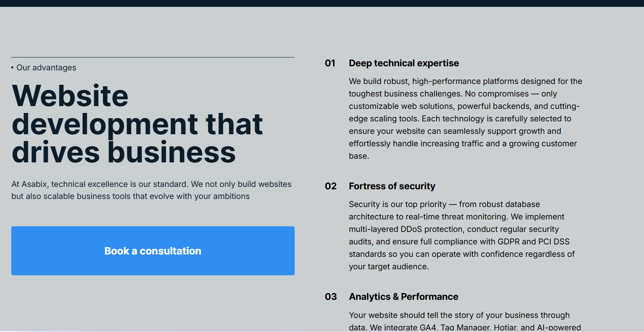Image resolution: width=644 pixels, height=332 pixels.
Task: Click the 'Our advantages' section label
Action: click(46, 68)
